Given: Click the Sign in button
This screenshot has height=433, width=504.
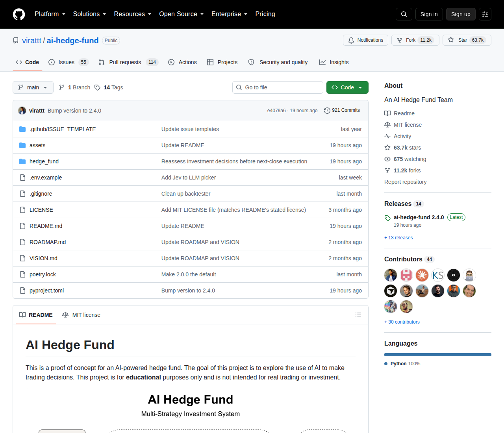Looking at the screenshot, I should (429, 14).
